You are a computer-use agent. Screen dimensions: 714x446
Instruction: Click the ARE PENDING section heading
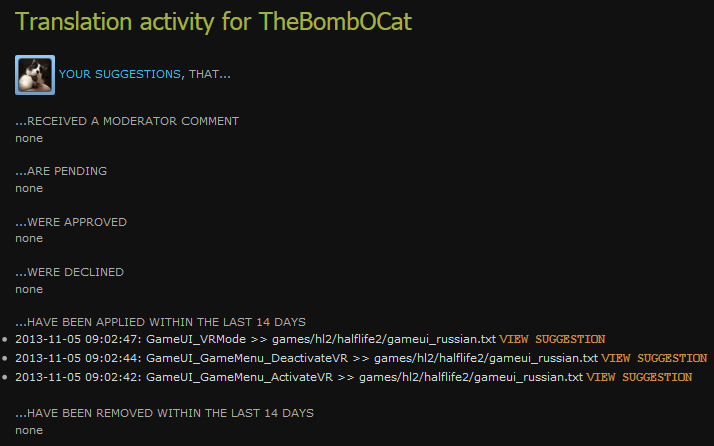(61, 171)
